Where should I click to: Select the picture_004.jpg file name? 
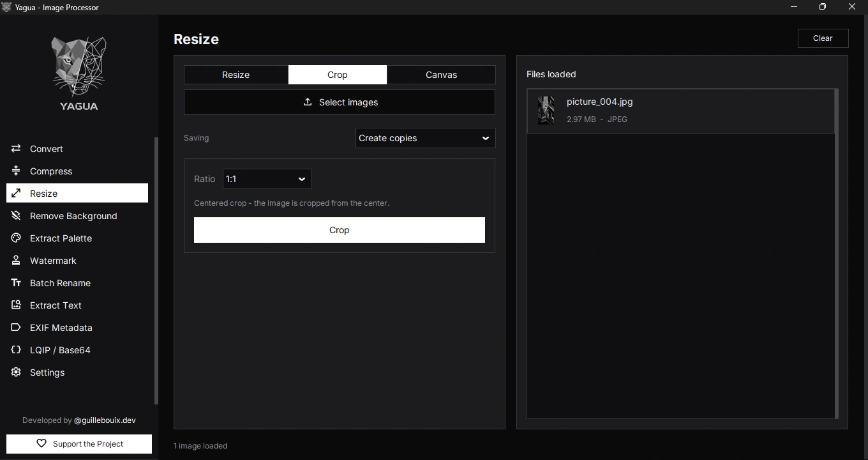pyautogui.click(x=600, y=102)
